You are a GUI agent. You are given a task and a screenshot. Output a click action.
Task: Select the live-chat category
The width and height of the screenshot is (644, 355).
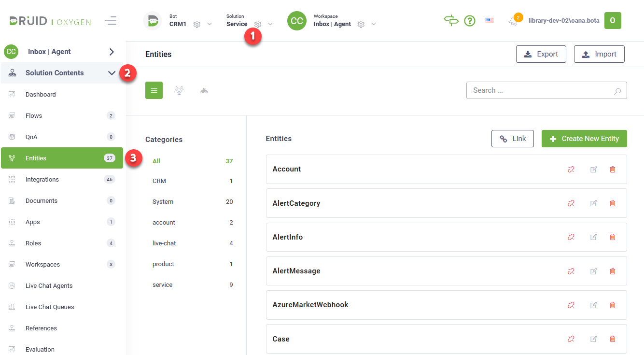193,243
